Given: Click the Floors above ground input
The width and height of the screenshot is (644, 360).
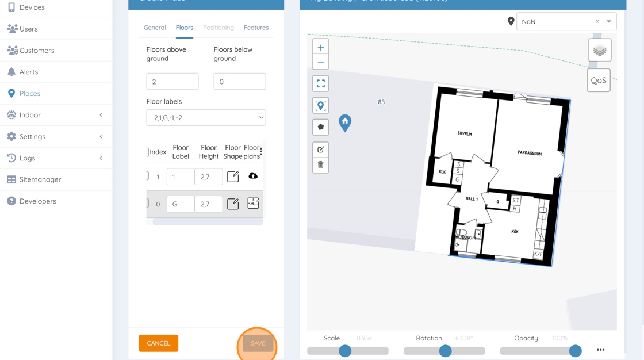Looking at the screenshot, I should coord(172,81).
